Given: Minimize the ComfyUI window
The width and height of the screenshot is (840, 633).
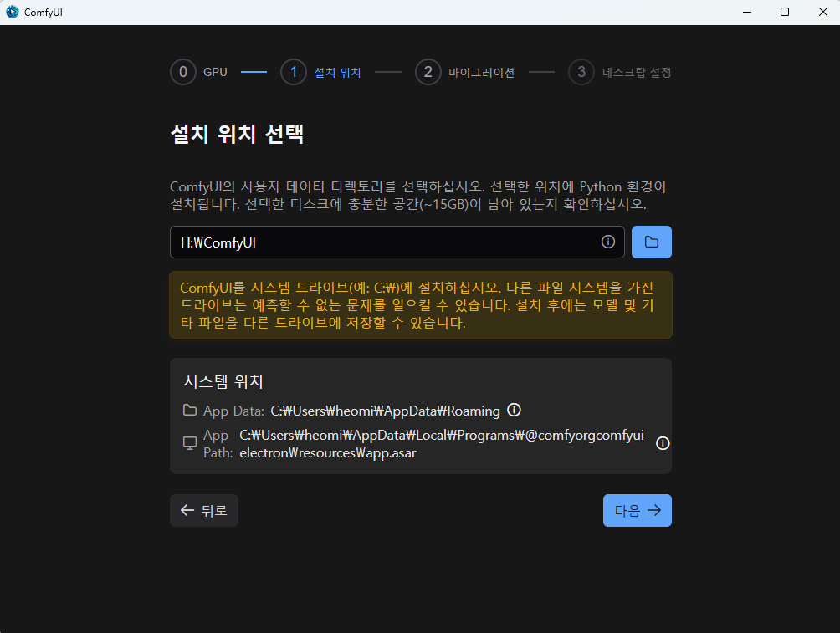Looking at the screenshot, I should (747, 12).
